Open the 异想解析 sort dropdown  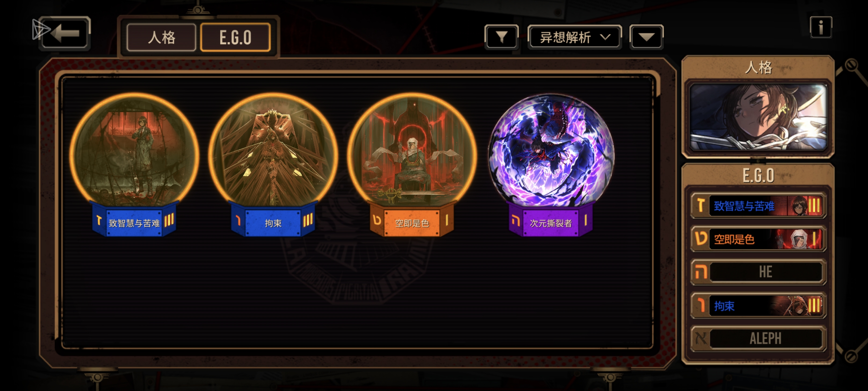tap(575, 37)
